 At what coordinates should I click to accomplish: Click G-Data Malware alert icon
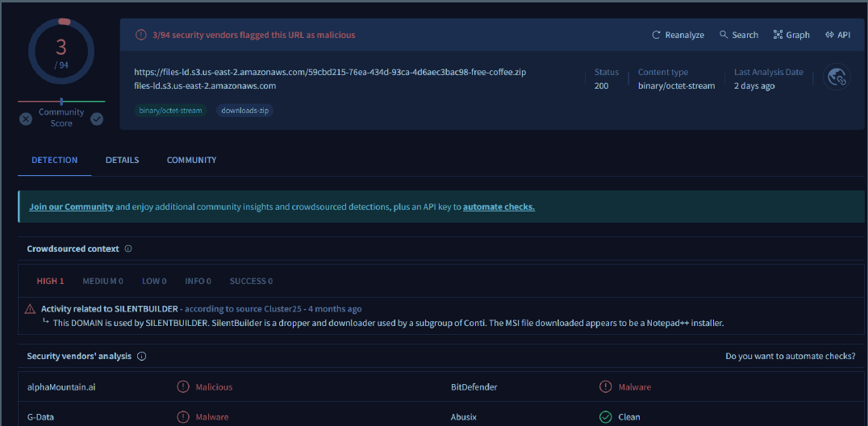pyautogui.click(x=182, y=416)
